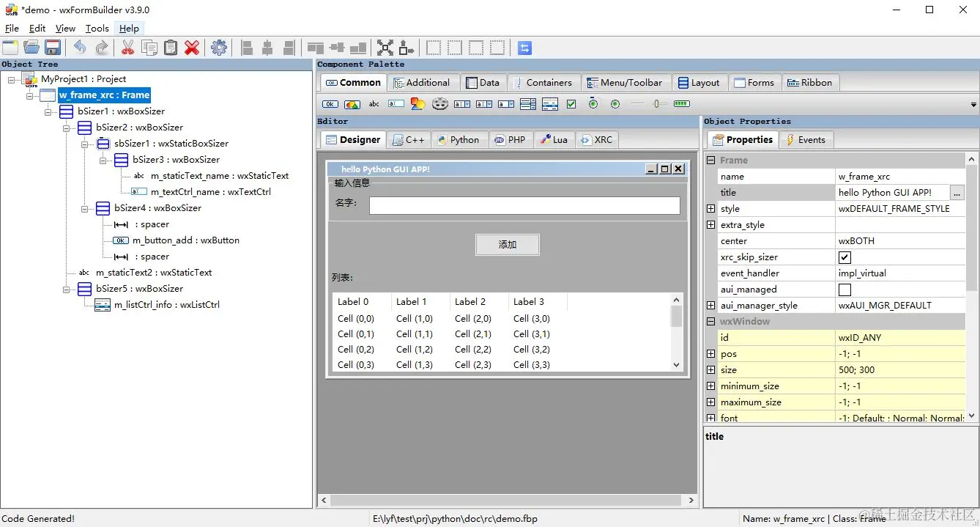Screen dimensions: 980x527
Task: Collapse the bSizer2 tree node
Action: tap(67, 128)
